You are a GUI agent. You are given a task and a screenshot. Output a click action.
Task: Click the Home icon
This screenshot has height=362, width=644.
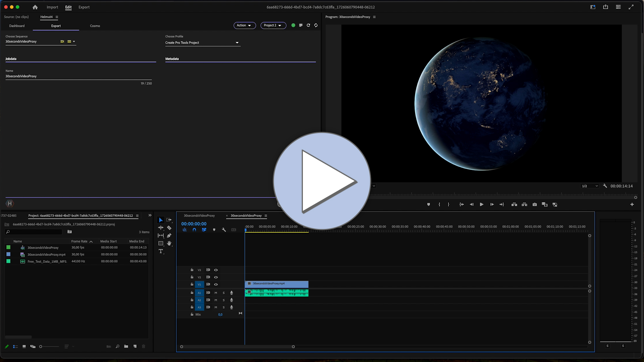tap(35, 7)
